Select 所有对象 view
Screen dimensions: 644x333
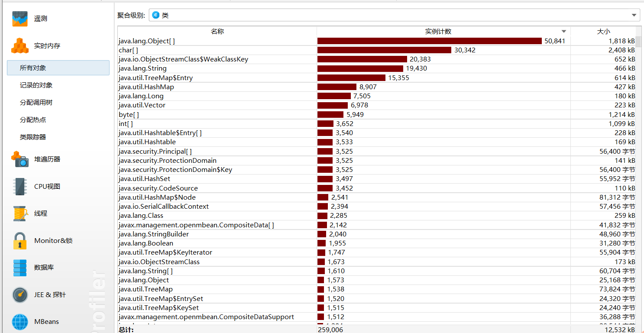click(58, 68)
